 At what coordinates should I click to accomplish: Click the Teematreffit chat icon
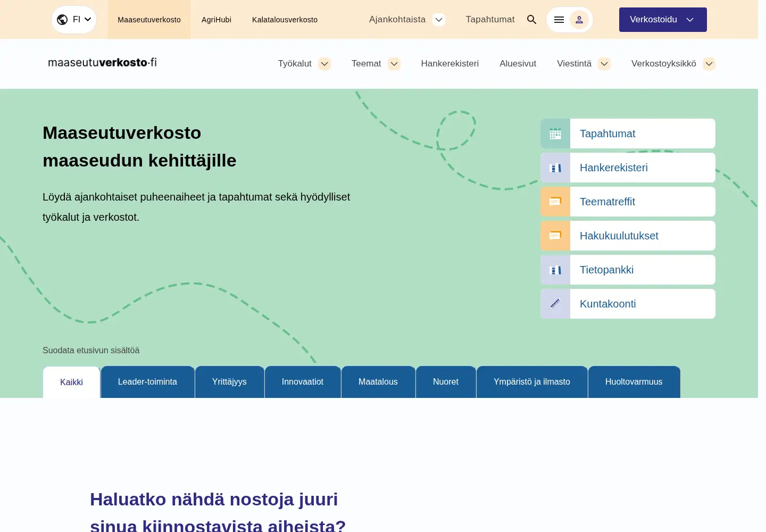[x=555, y=202]
